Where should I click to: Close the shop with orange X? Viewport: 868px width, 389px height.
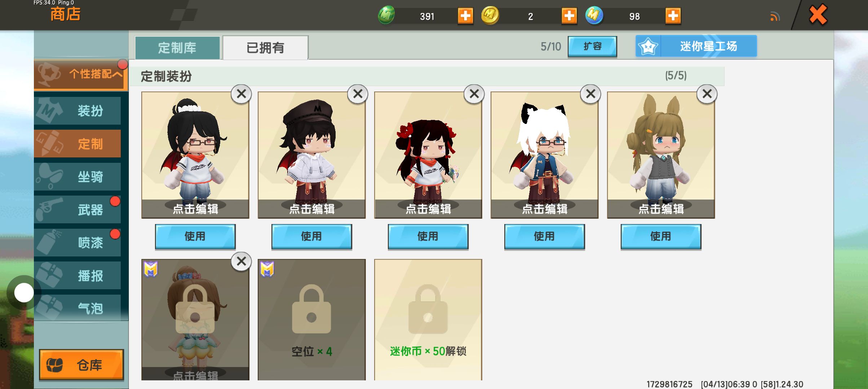coord(818,15)
